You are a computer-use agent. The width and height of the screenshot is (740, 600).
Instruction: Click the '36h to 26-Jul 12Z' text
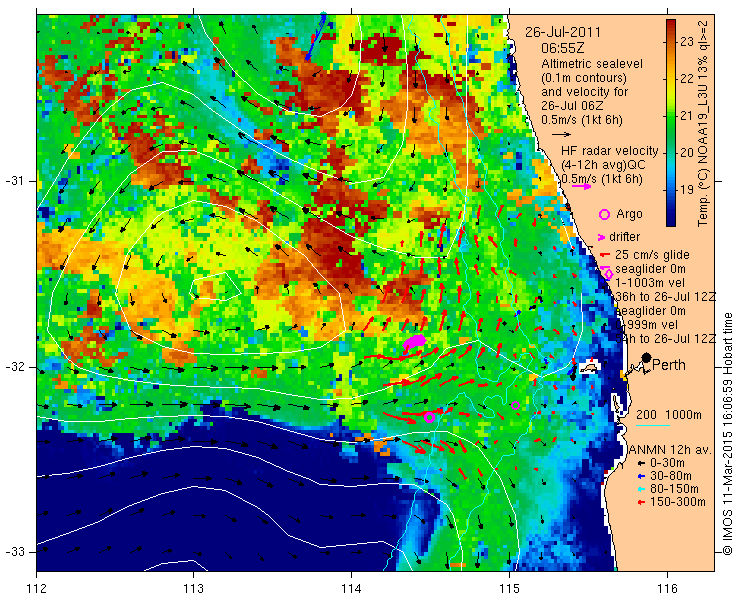[666, 297]
